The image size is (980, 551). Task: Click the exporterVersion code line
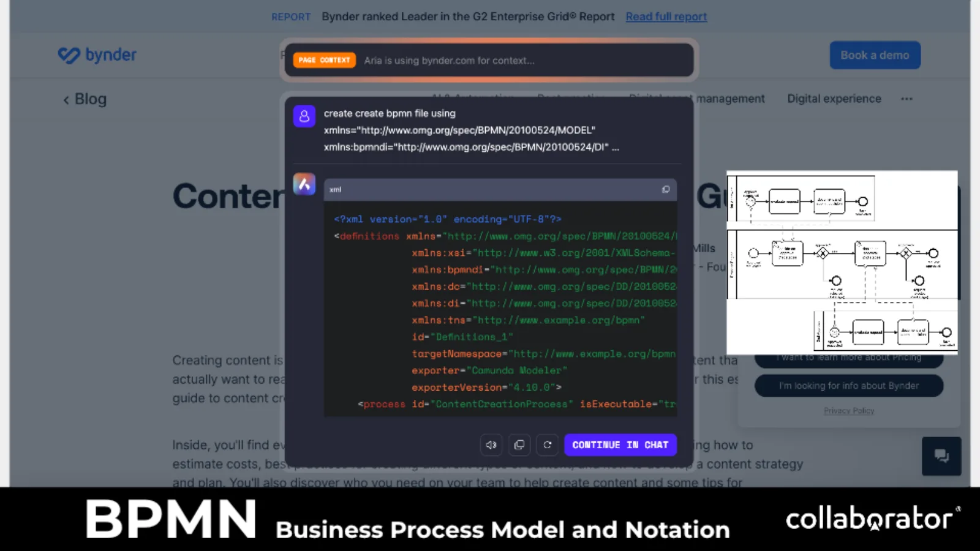(x=486, y=388)
